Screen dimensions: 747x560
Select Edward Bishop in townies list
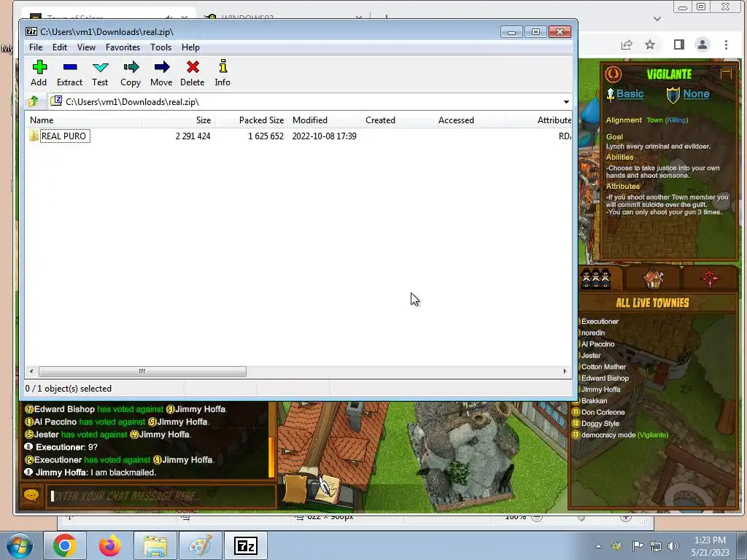(605, 378)
